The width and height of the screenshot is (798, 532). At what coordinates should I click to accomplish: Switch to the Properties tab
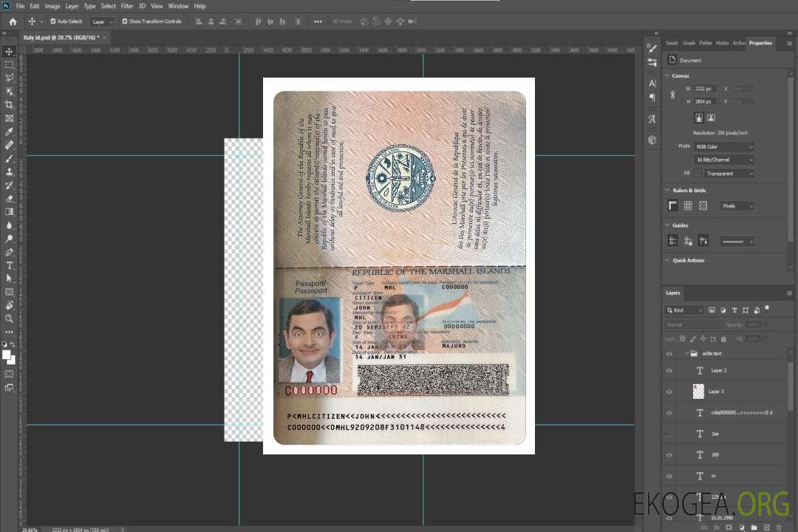760,44
